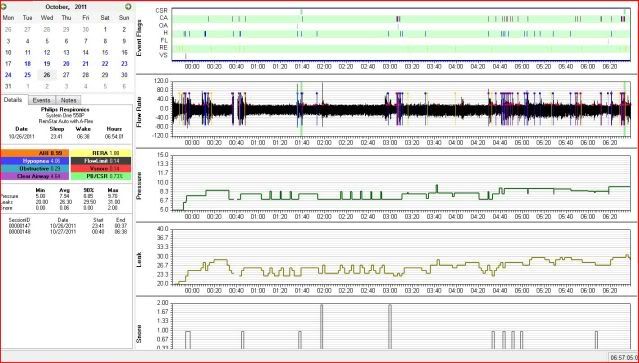Click the red Vsnore index box
Screen dimensions: 639x363
[101, 168]
